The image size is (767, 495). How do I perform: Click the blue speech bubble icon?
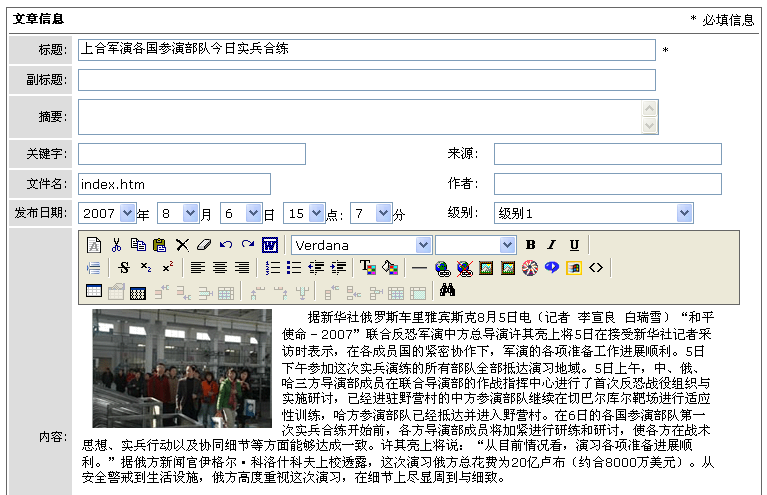tap(552, 267)
